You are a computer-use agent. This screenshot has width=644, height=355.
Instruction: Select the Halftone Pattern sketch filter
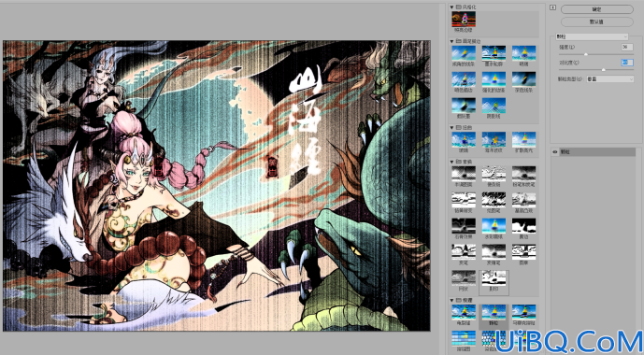point(464,174)
